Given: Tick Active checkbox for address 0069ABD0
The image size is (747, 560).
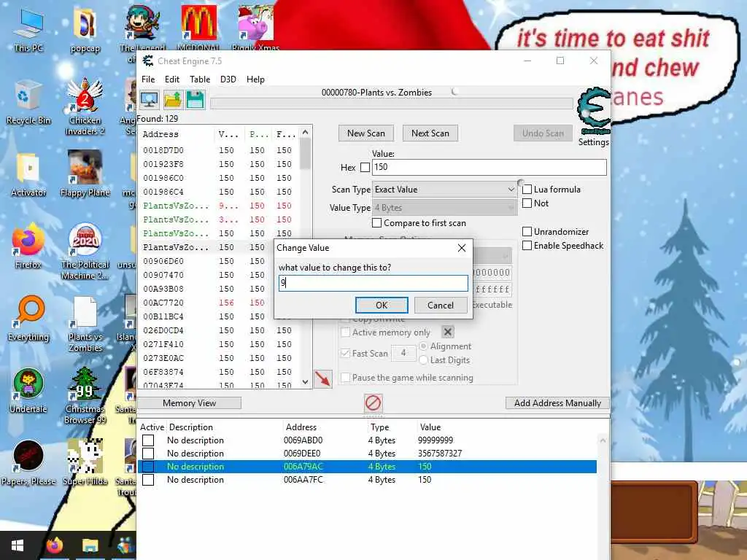Looking at the screenshot, I should 148,440.
